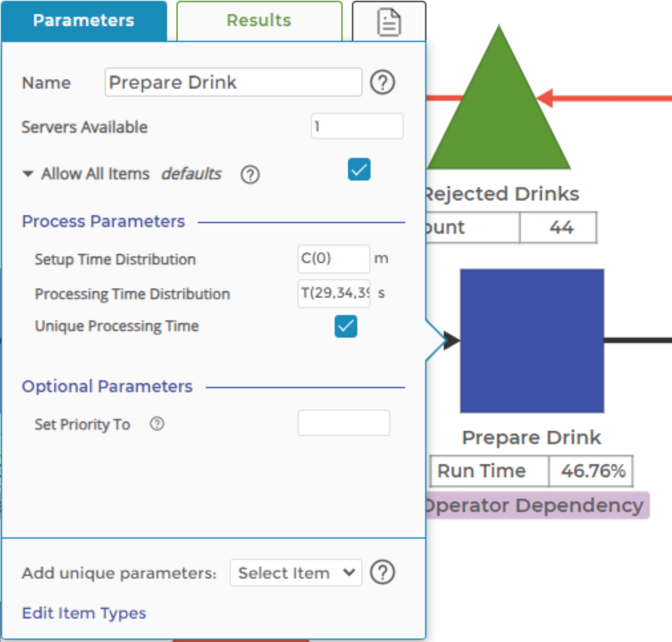Uncheck the Allow All Items checkbox

click(x=359, y=170)
